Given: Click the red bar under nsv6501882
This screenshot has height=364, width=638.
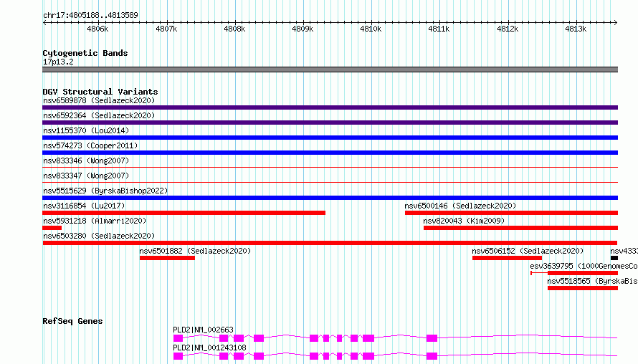Looking at the screenshot, I should tap(167, 258).
